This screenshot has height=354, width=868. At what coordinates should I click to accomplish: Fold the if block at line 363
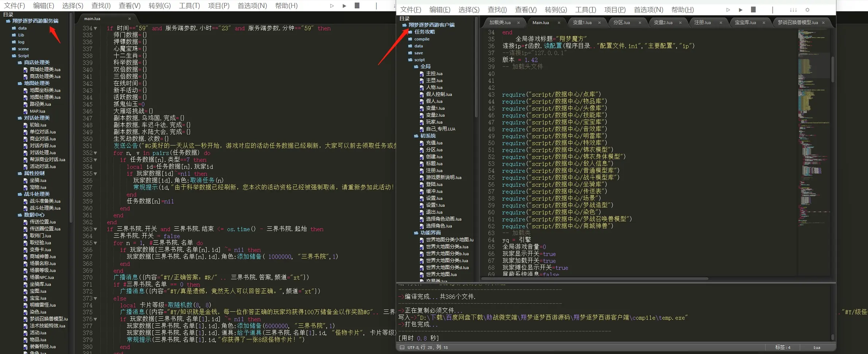96,229
